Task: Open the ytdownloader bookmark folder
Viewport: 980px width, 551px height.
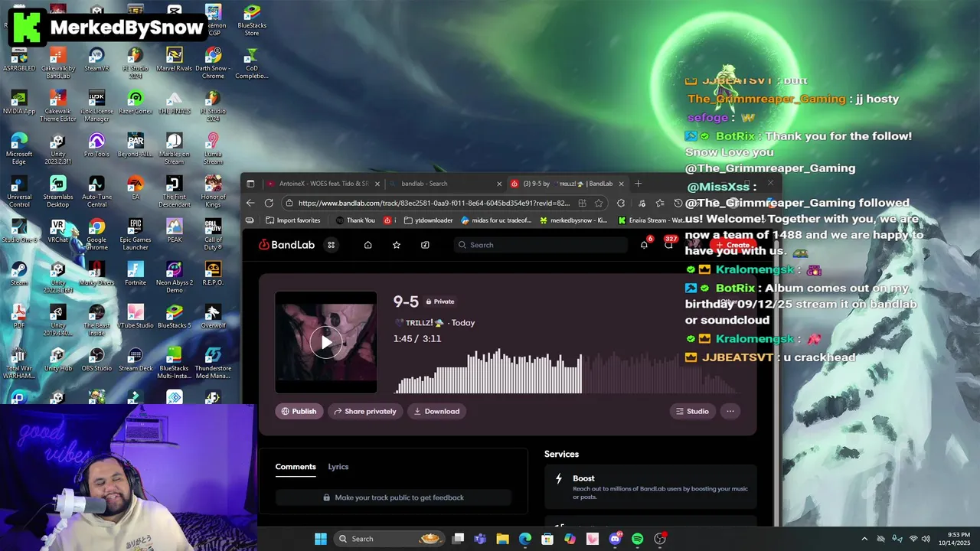Action: [429, 220]
